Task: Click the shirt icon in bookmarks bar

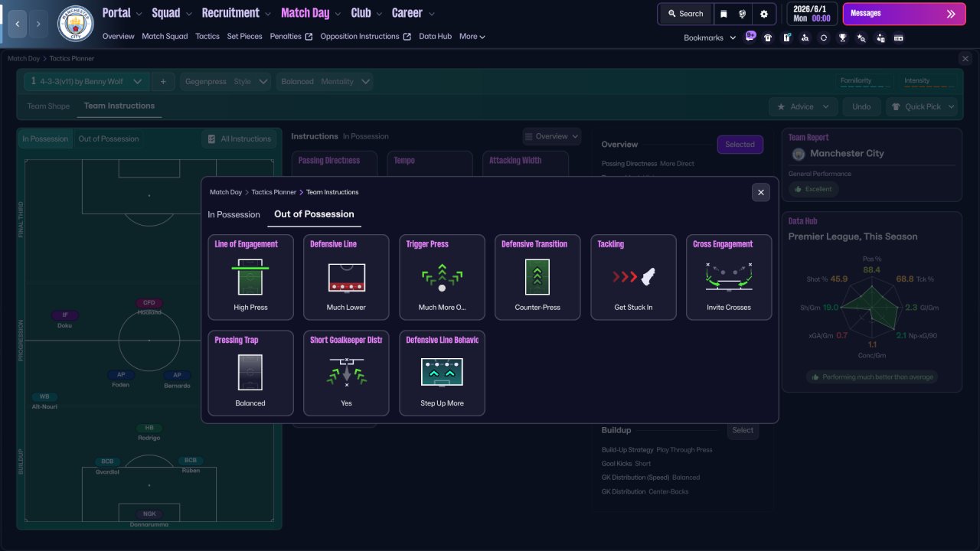Action: 768,37
